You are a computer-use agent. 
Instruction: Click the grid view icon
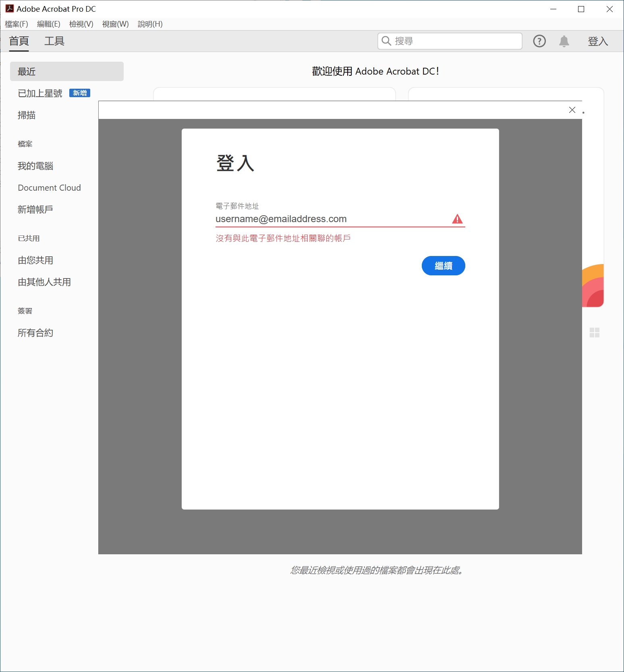(x=595, y=333)
